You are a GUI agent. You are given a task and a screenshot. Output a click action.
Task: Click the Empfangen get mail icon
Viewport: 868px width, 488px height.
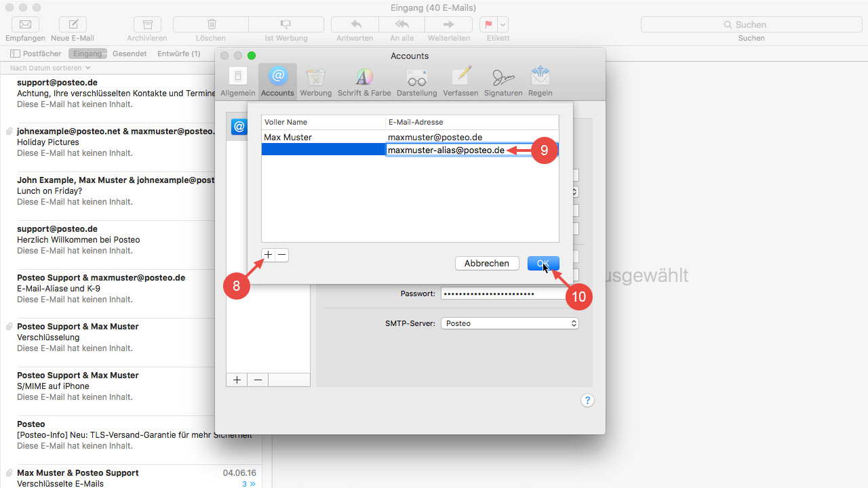point(25,24)
